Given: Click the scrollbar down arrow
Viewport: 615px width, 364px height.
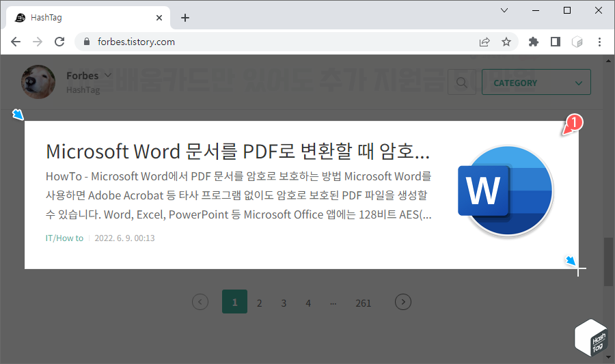Looking at the screenshot, I should click(x=608, y=357).
